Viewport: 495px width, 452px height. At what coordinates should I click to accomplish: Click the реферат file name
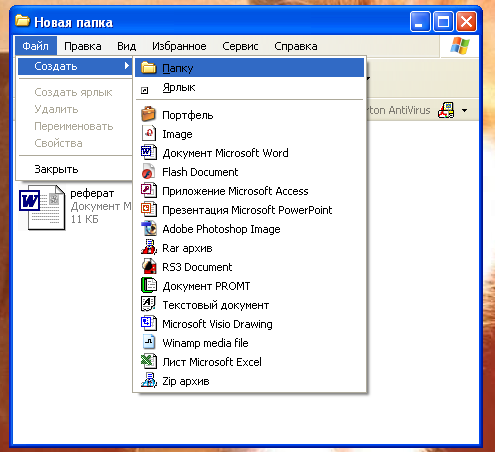[x=92, y=194]
